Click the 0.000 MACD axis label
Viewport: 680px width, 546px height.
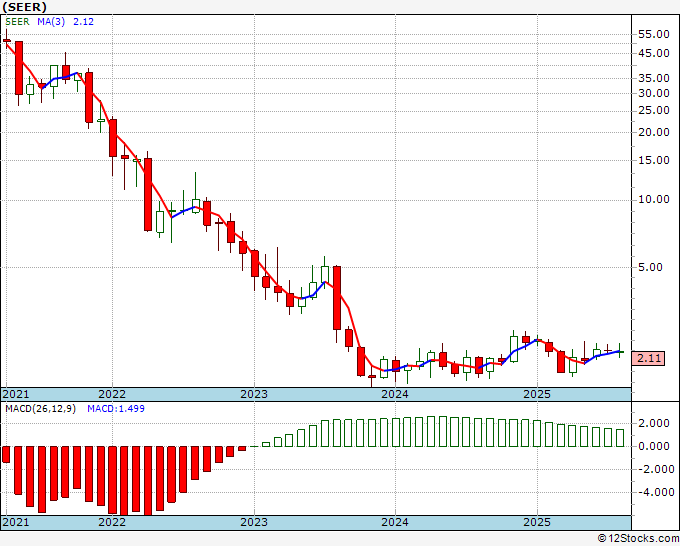coord(656,446)
